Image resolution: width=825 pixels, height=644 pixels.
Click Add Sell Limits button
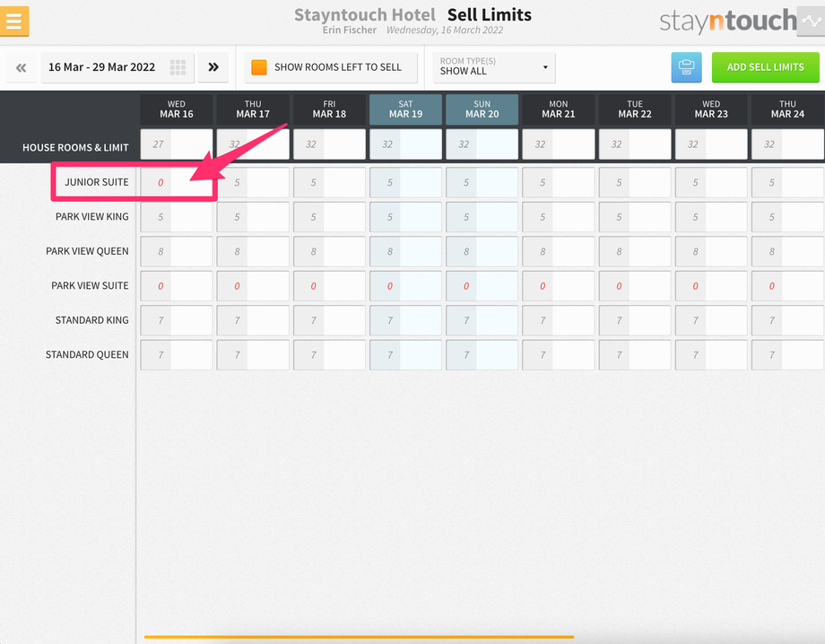[765, 67]
